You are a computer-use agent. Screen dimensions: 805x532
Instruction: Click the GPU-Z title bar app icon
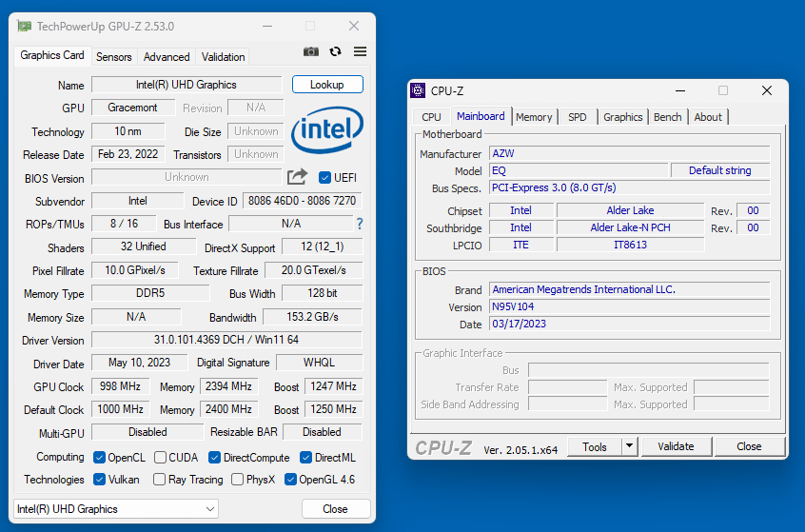click(24, 26)
